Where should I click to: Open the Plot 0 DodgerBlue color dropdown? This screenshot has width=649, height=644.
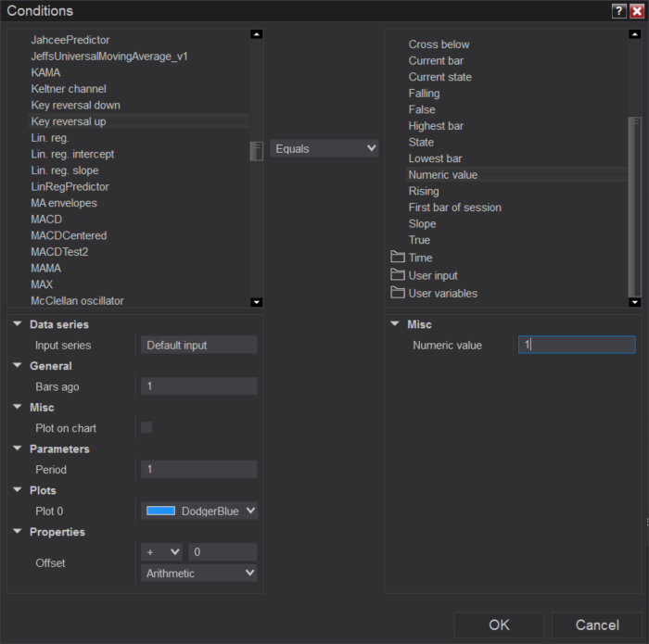coord(199,511)
